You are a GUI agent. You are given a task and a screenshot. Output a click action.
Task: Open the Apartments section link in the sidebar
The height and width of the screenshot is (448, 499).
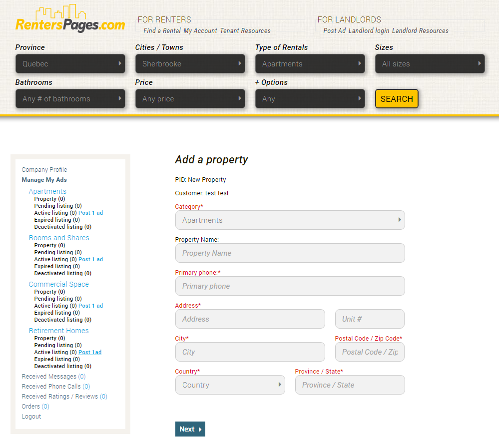pos(48,191)
